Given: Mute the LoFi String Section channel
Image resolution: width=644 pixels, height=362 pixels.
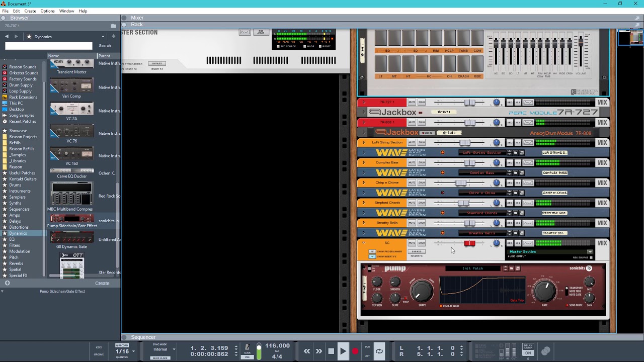Looking at the screenshot, I should tap(412, 142).
